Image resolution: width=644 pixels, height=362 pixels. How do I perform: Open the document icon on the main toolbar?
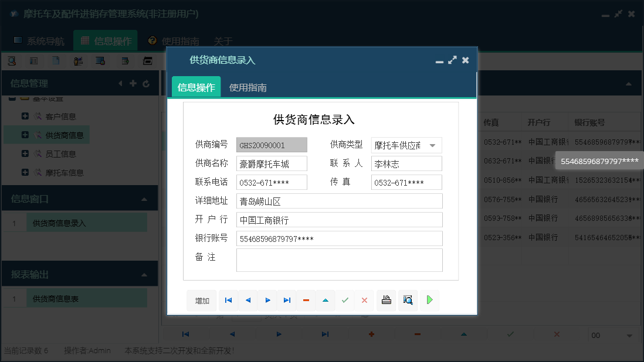pyautogui.click(x=56, y=60)
